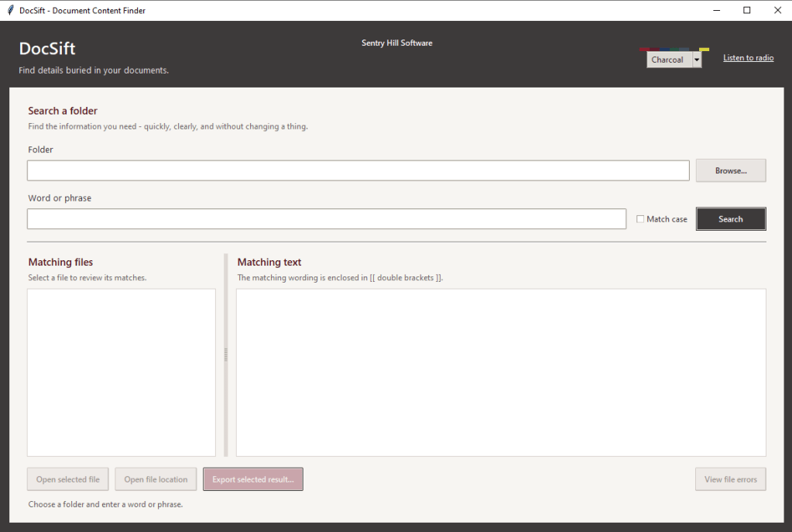Screen dimensions: 792x532
Task: Start the search with Search button
Action: click(731, 218)
